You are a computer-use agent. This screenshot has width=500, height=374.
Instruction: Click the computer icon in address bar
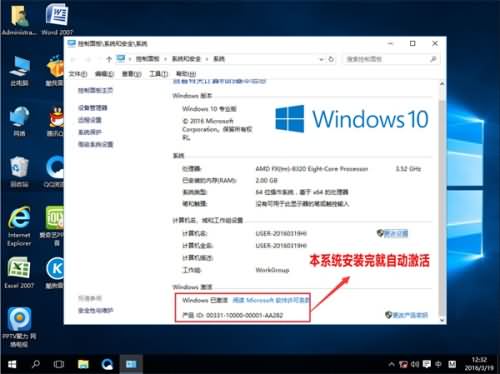pyautogui.click(x=121, y=59)
